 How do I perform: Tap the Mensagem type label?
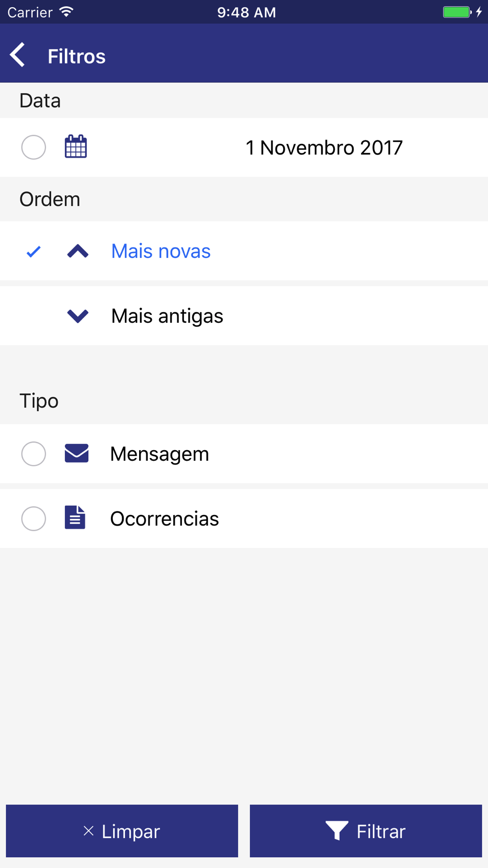coord(160,454)
